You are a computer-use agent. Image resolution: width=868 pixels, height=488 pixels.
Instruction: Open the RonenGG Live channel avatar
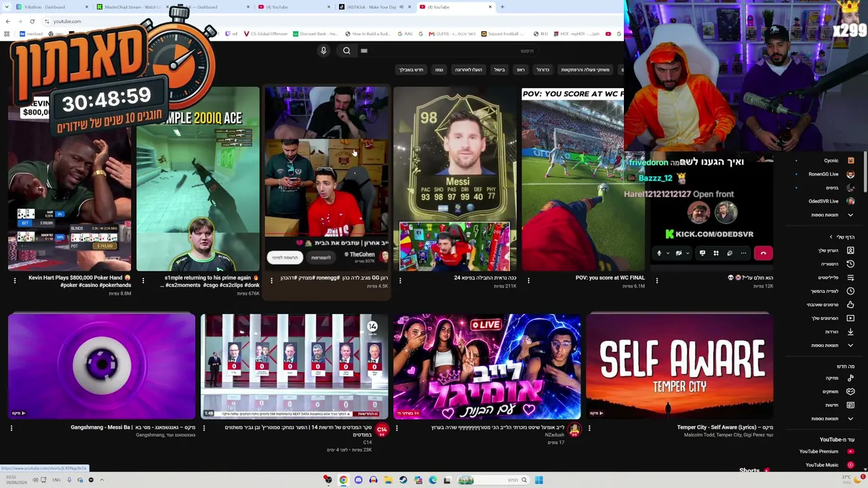[850, 174]
